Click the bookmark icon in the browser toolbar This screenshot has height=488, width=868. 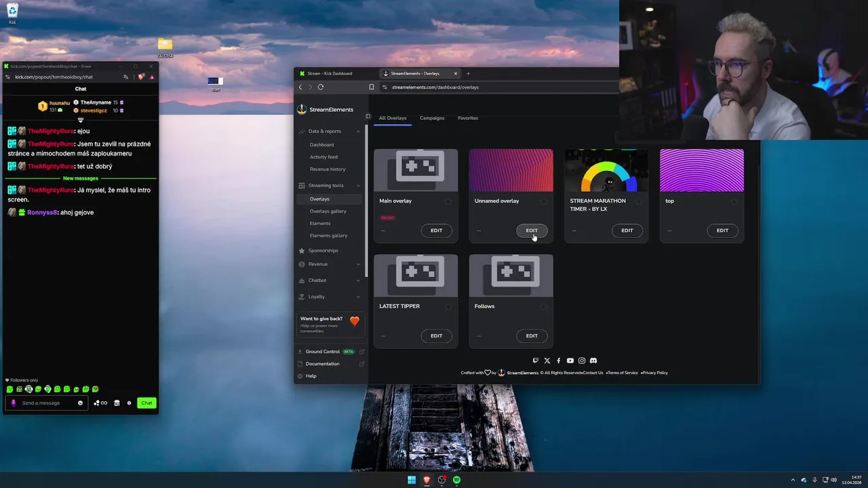point(372,87)
